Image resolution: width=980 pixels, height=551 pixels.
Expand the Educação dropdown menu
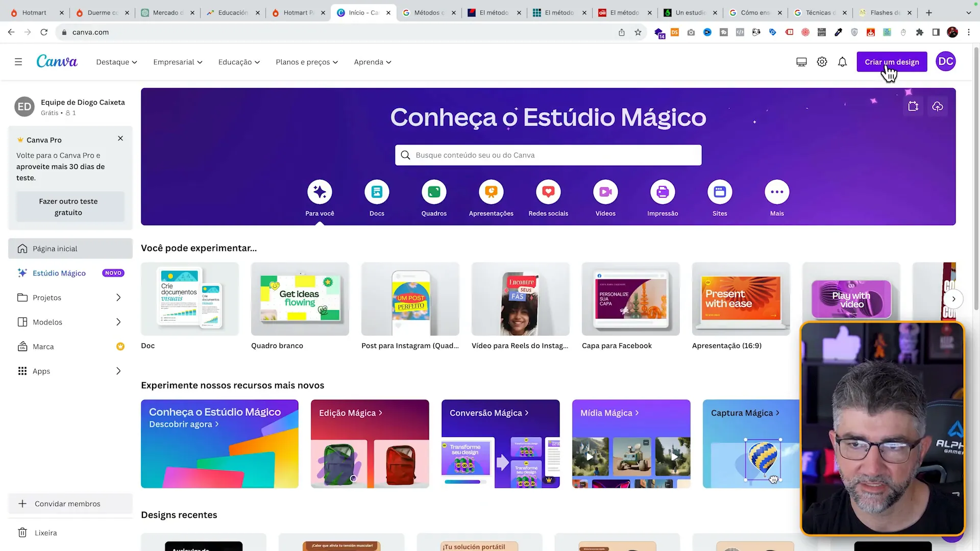[239, 62]
